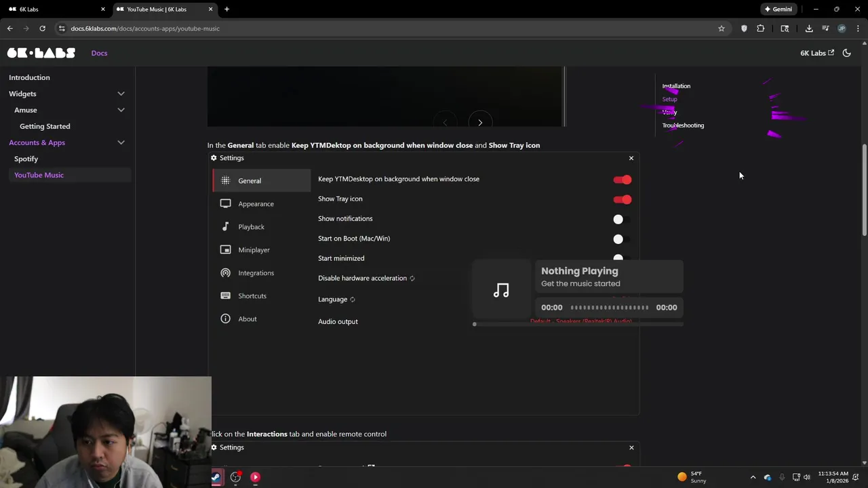Open the OneDrive cloud tray icon
This screenshot has height=488, width=868.
pyautogui.click(x=768, y=477)
